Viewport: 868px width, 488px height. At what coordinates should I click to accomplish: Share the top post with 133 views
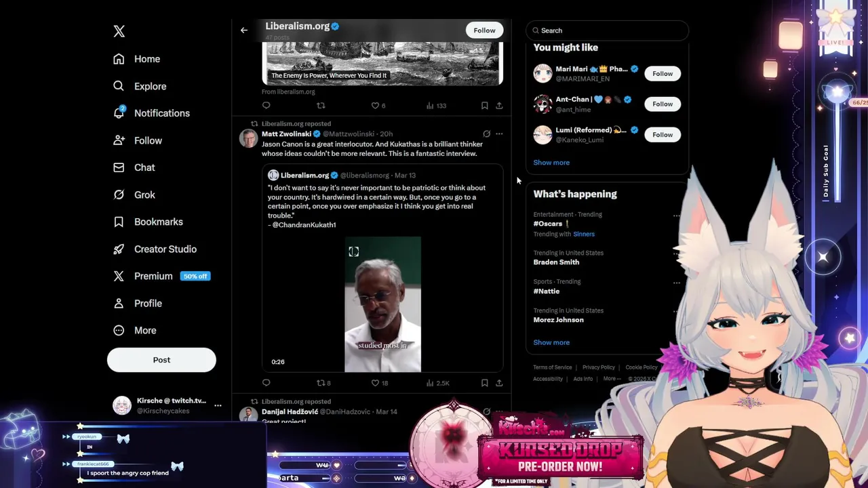pos(499,106)
